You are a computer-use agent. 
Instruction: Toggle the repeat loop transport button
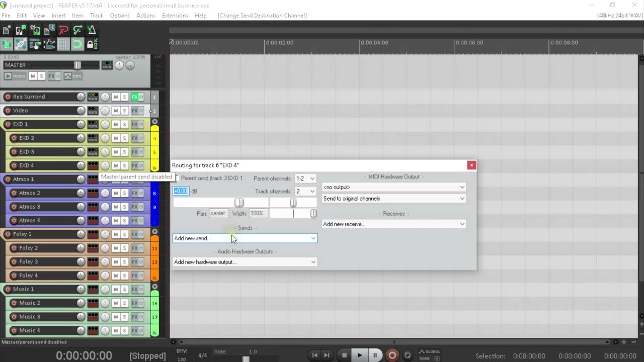click(x=408, y=355)
